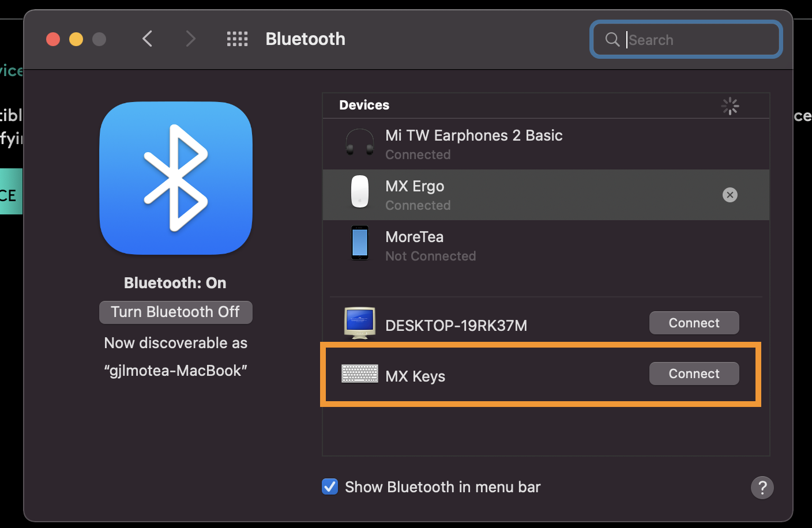Viewport: 812px width, 528px height.
Task: Turn Bluetooth Off button
Action: point(176,312)
